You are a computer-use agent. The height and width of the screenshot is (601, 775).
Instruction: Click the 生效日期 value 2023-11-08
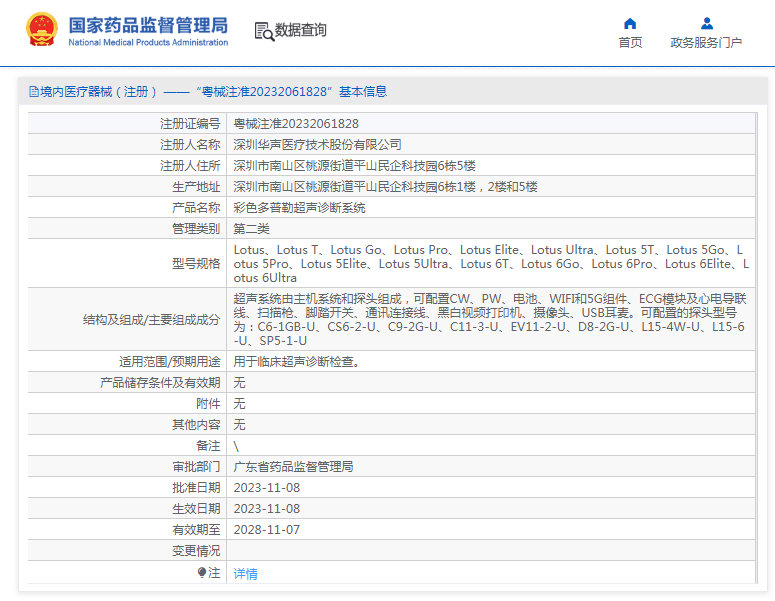(267, 509)
